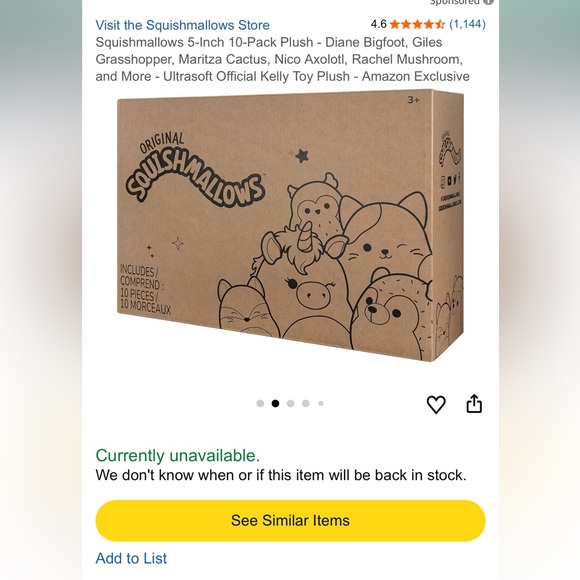This screenshot has height=580, width=580.
Task: Click the 4.6 rating number
Action: click(x=378, y=24)
